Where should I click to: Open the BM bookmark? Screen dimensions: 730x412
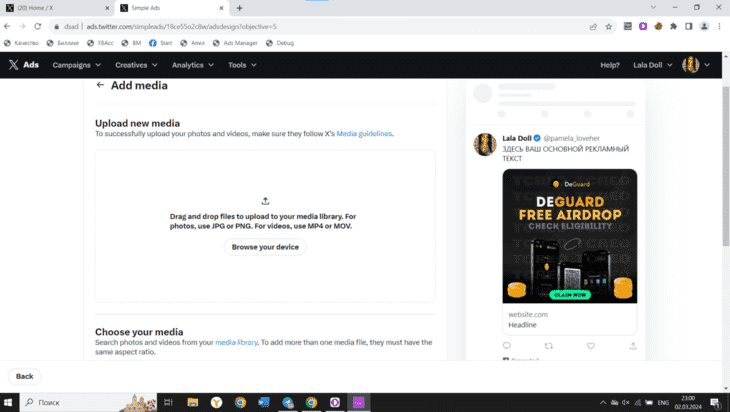131,43
